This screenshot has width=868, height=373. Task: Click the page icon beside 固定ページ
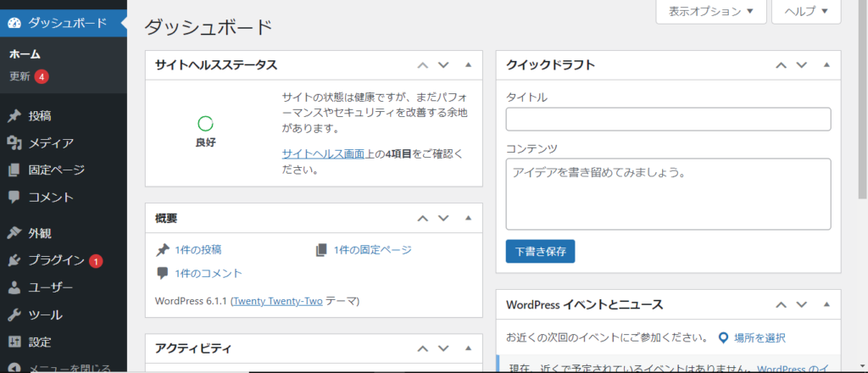point(14,170)
